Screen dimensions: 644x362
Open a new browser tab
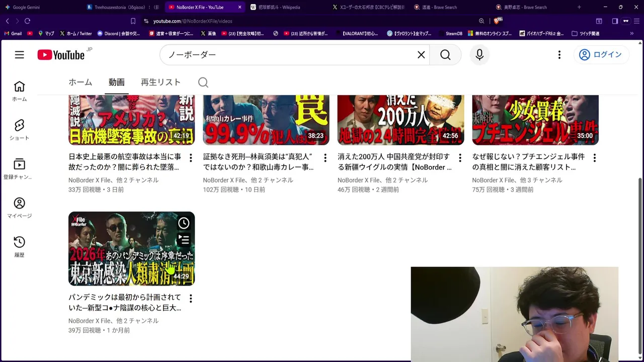[x=579, y=7]
